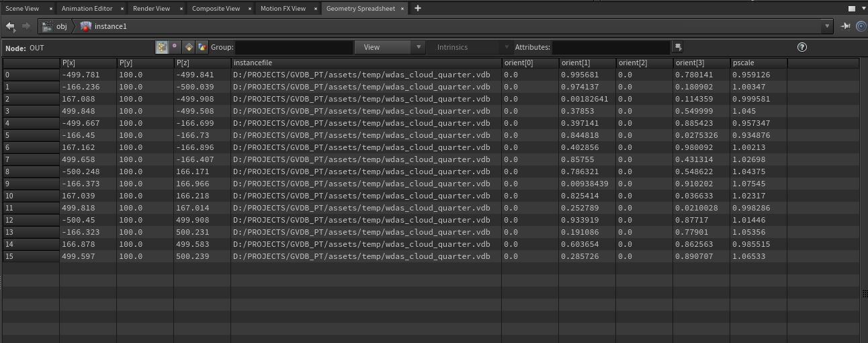Click the circular link-pane icon at right
This screenshot has width=868, height=343.
point(861,26)
